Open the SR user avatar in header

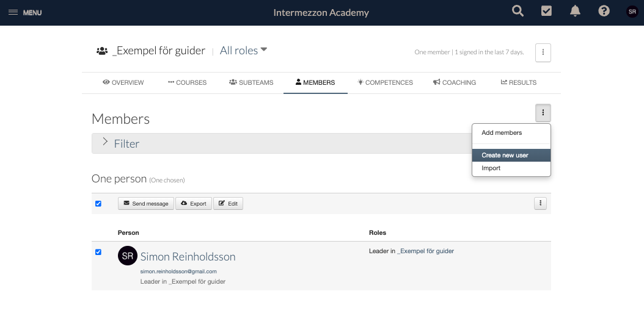coord(632,12)
